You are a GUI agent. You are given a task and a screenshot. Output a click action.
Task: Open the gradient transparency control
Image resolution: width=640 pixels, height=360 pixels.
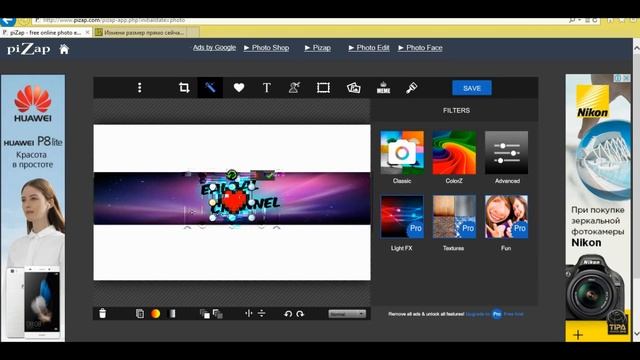coord(172,313)
